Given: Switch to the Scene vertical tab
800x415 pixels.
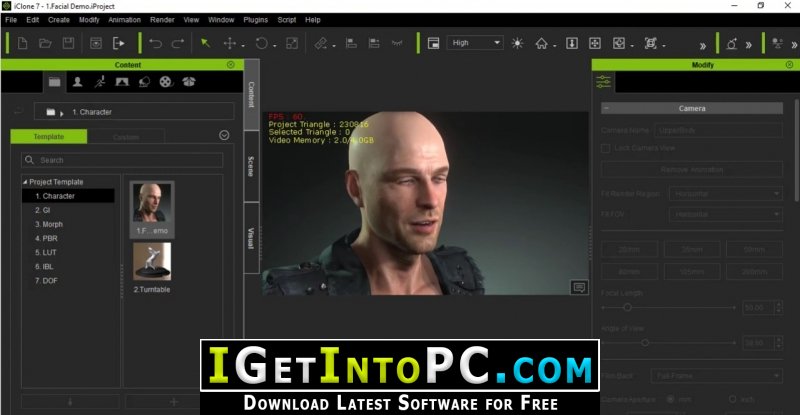Looking at the screenshot, I should tap(251, 166).
